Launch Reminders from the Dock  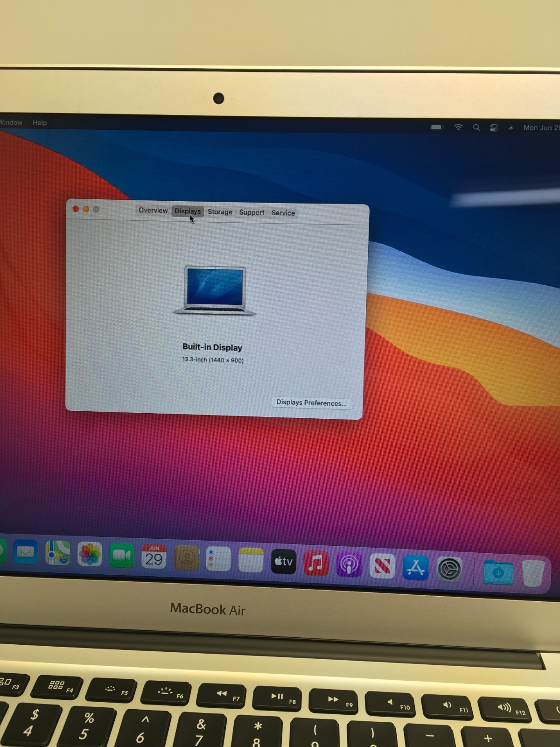pyautogui.click(x=218, y=559)
